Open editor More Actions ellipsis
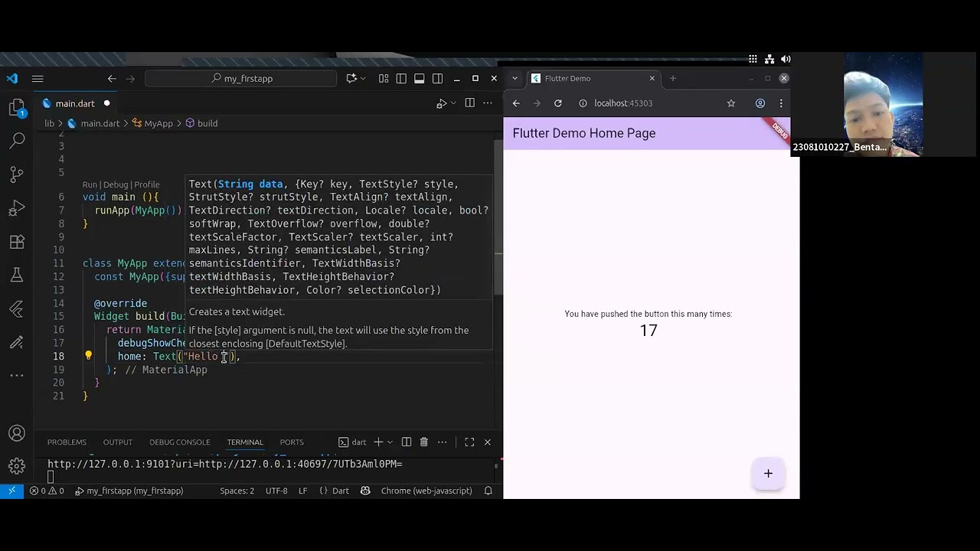 click(488, 103)
